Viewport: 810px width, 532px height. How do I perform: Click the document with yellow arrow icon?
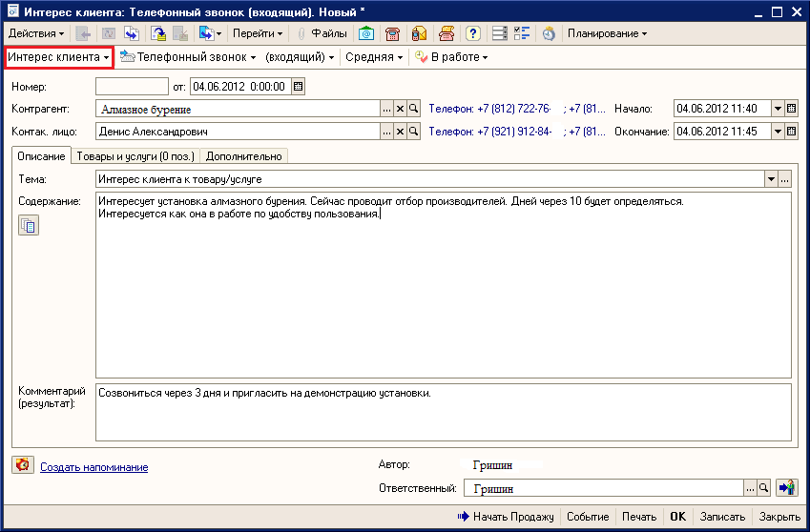pos(158,33)
